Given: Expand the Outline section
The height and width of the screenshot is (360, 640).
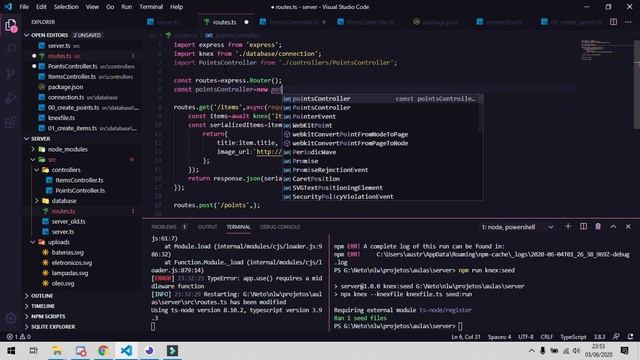Looking at the screenshot, I should 27,296.
